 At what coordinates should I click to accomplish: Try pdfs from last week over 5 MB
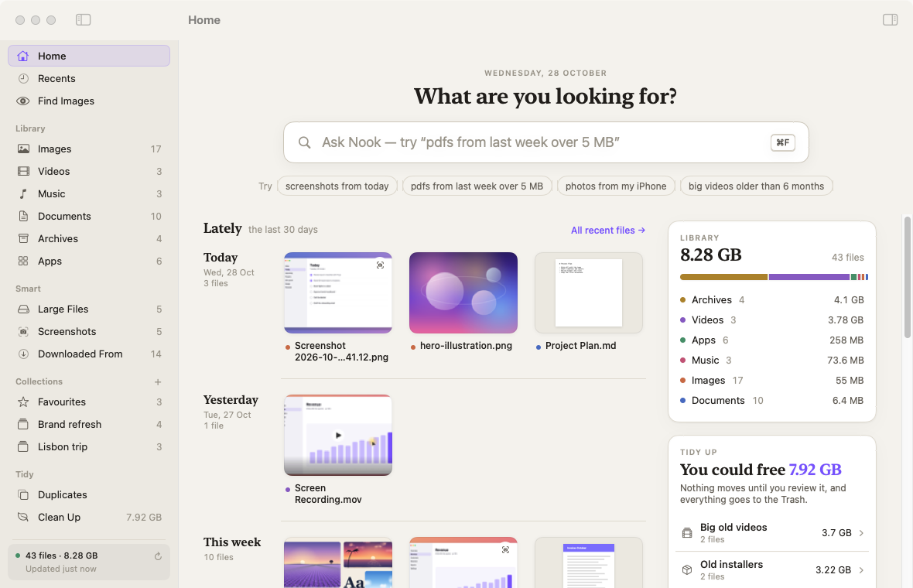point(477,186)
